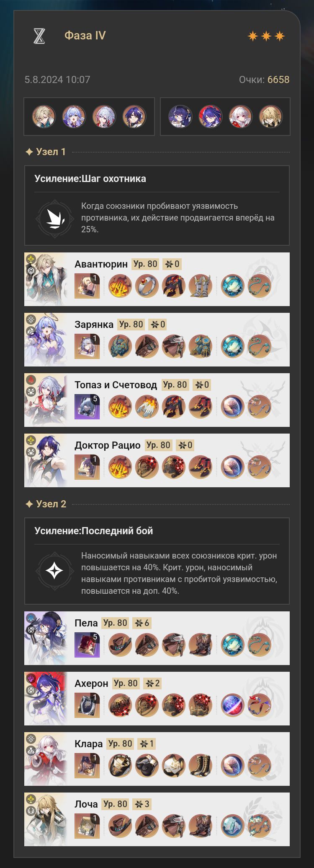The image size is (314, 868).
Task: Click the Шаг охотника buff icon
Action: click(54, 218)
